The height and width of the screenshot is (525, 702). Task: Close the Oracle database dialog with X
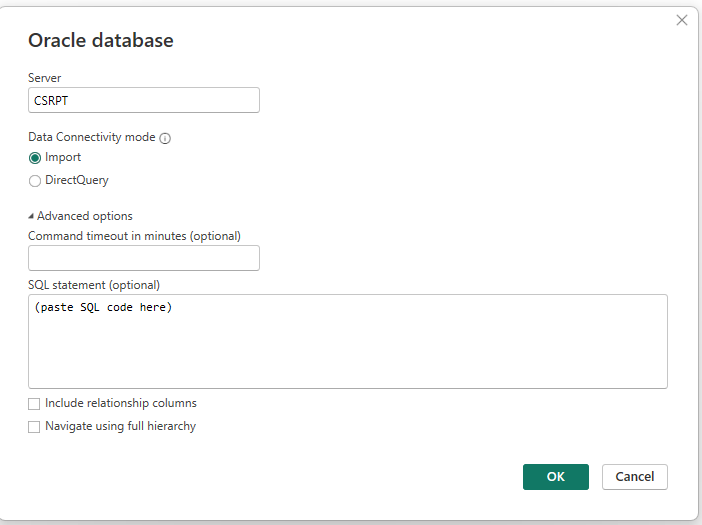[x=681, y=20]
